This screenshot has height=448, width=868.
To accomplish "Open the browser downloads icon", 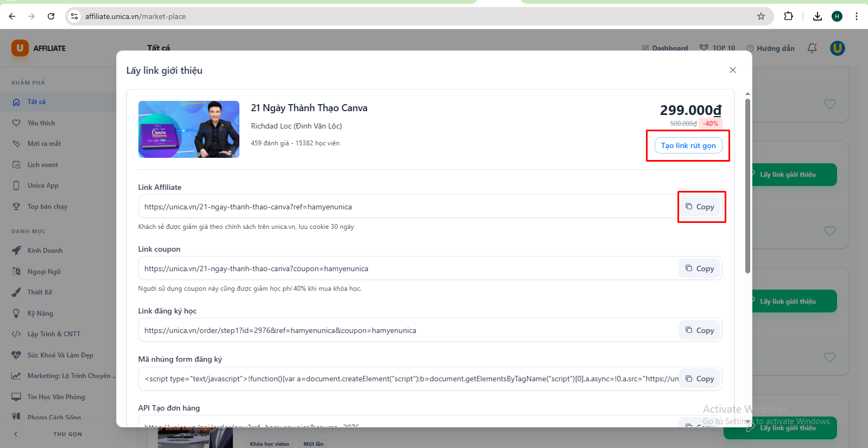I will (x=817, y=16).
